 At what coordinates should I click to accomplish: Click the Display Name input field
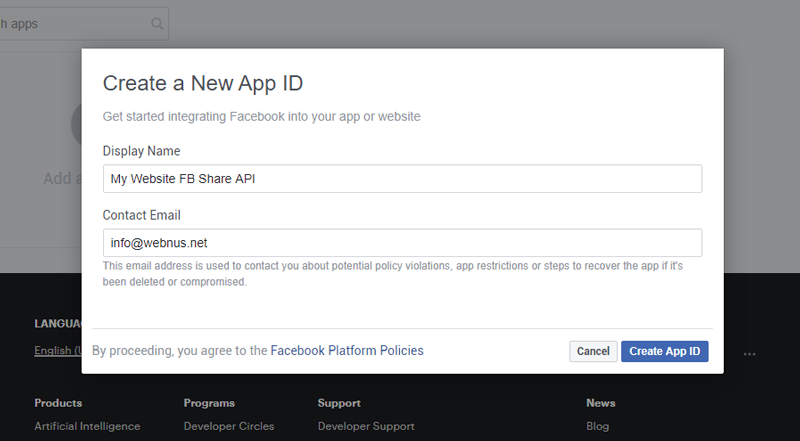coord(402,179)
